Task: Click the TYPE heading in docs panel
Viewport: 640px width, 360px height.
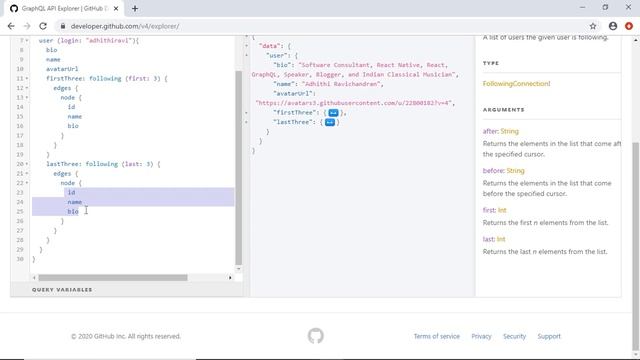Action: pos(491,63)
